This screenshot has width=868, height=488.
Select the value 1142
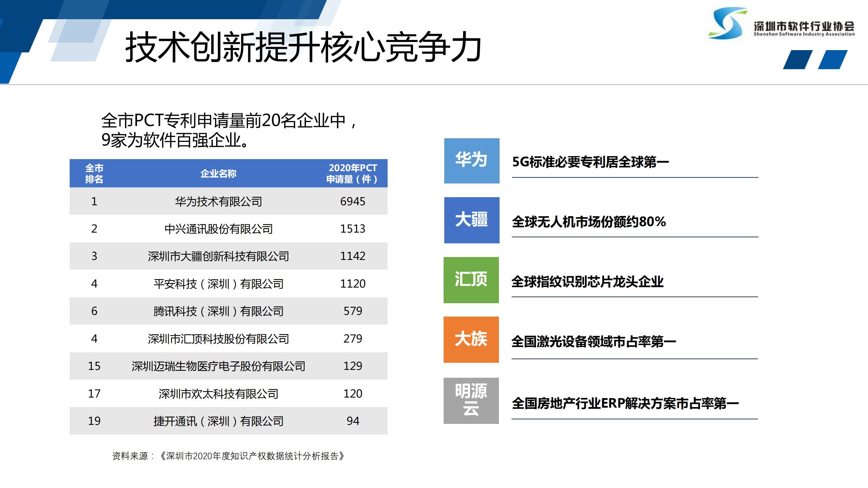click(352, 256)
